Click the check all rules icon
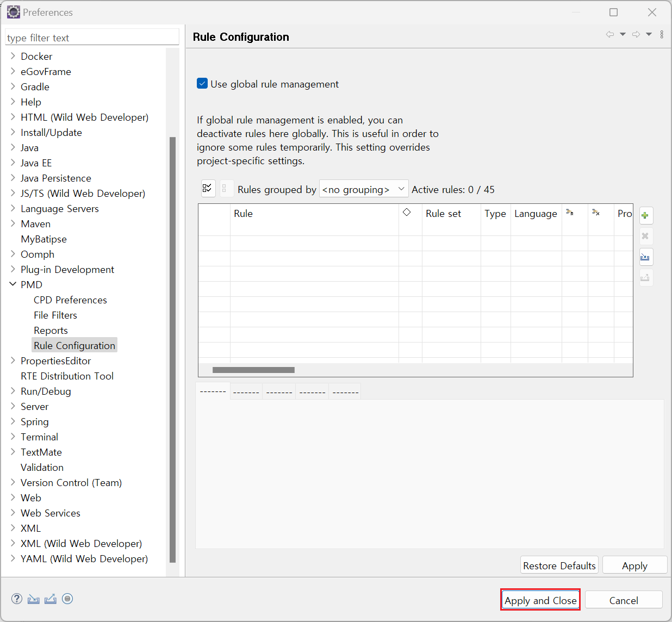This screenshot has height=622, width=672. click(x=208, y=189)
